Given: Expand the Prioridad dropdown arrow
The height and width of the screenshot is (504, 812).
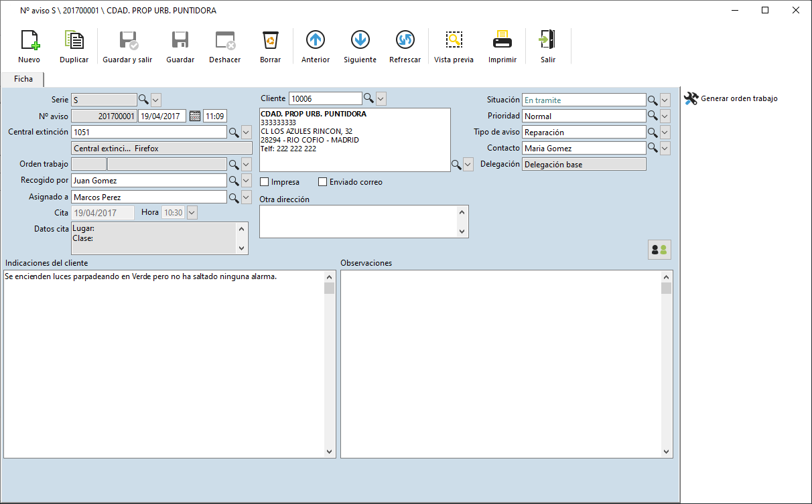Looking at the screenshot, I should click(x=665, y=116).
